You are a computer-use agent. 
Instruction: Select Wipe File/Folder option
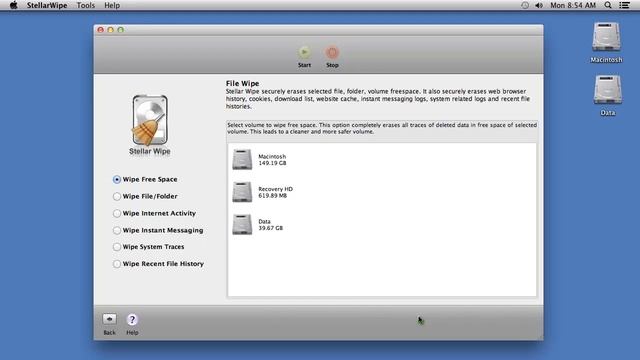145,196
